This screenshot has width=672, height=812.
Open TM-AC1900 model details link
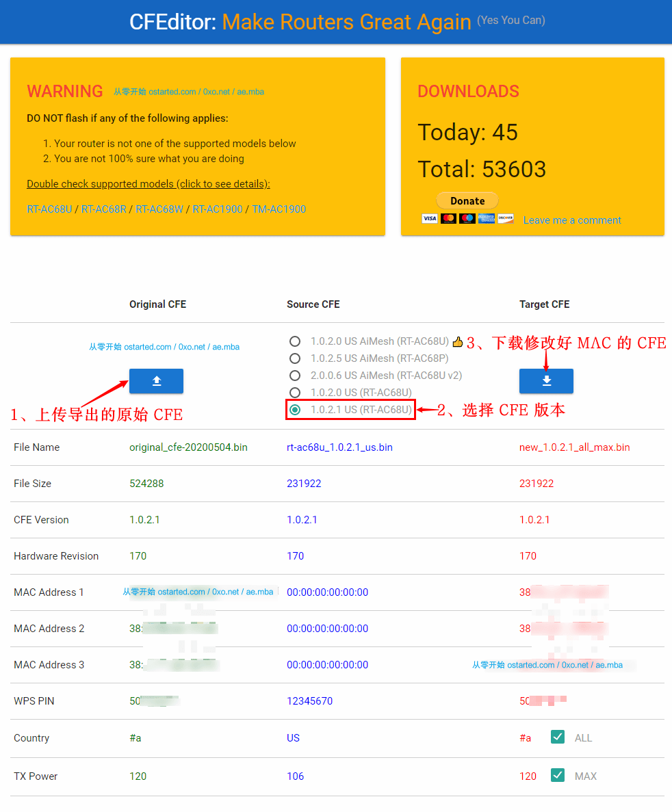279,209
